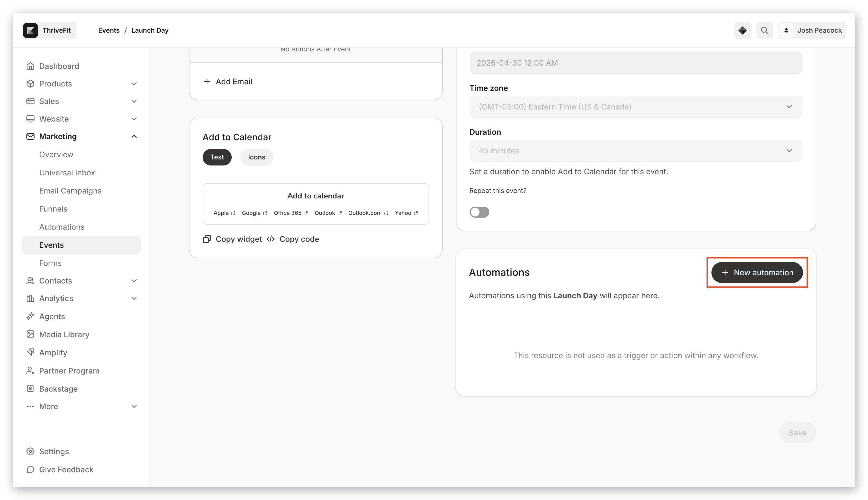Click the Office 365 calendar link
The width and height of the screenshot is (868, 500).
pos(291,213)
